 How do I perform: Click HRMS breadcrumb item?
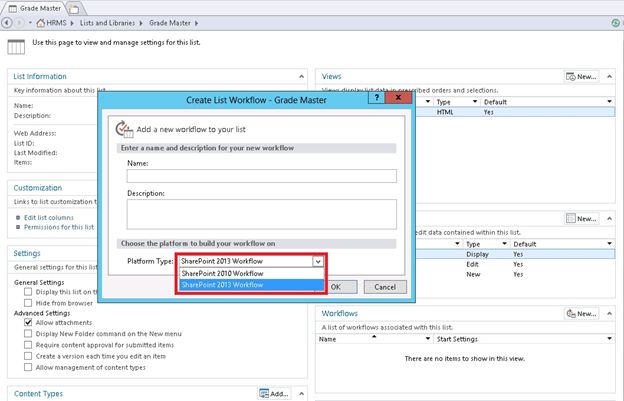click(56, 23)
